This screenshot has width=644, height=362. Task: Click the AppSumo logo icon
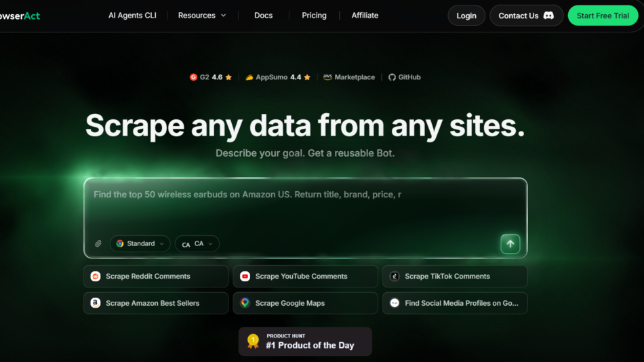pos(249,77)
